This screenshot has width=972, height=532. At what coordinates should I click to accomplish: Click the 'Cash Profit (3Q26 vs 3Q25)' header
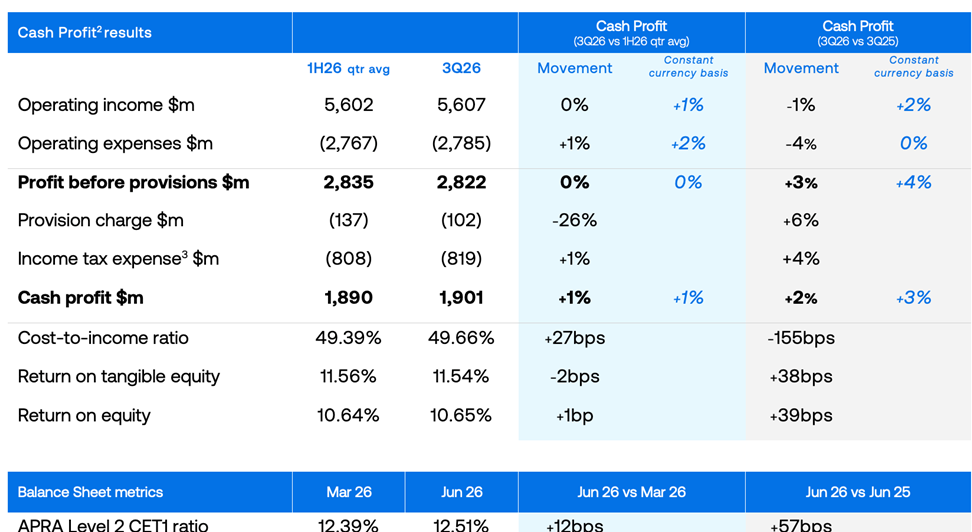[858, 33]
